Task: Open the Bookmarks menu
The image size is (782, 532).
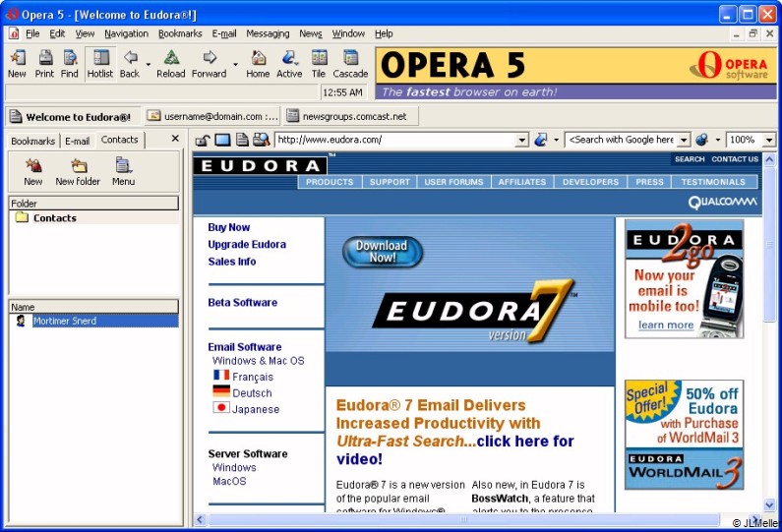Action: (x=180, y=33)
